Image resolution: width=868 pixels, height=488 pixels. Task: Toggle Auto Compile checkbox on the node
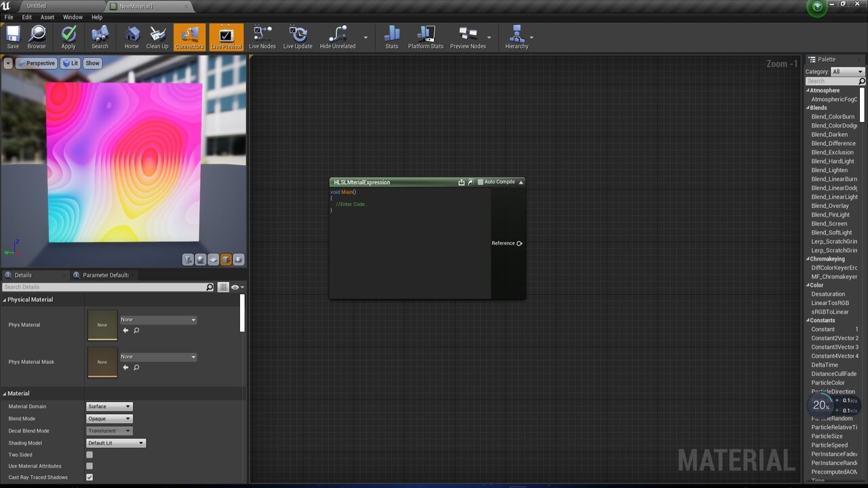pyautogui.click(x=481, y=182)
